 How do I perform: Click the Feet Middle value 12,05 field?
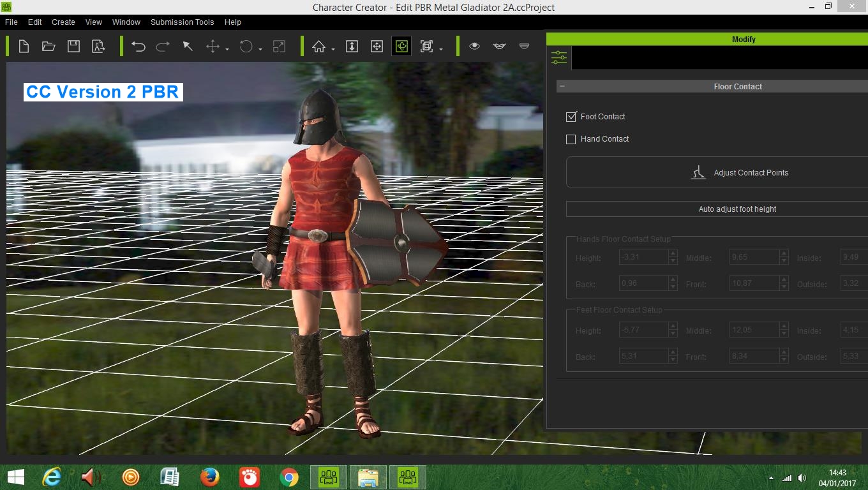pos(753,330)
